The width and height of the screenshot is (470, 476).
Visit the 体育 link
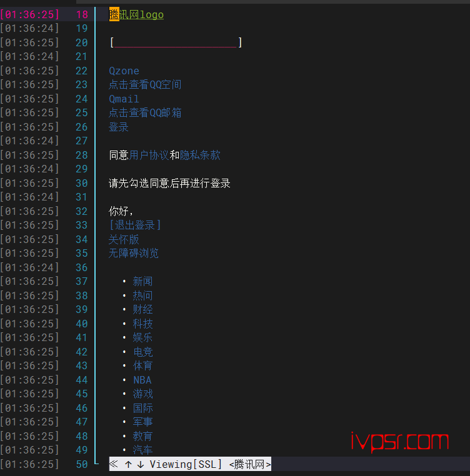click(x=142, y=365)
